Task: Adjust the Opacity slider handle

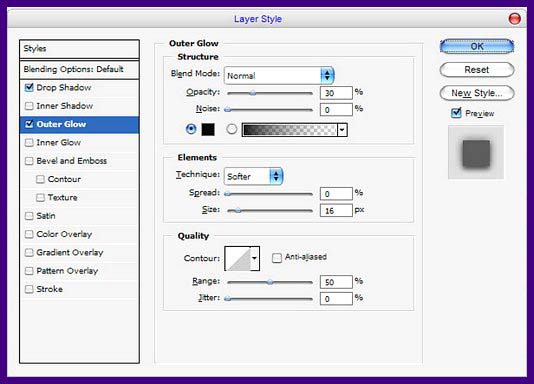Action: pyautogui.click(x=253, y=93)
